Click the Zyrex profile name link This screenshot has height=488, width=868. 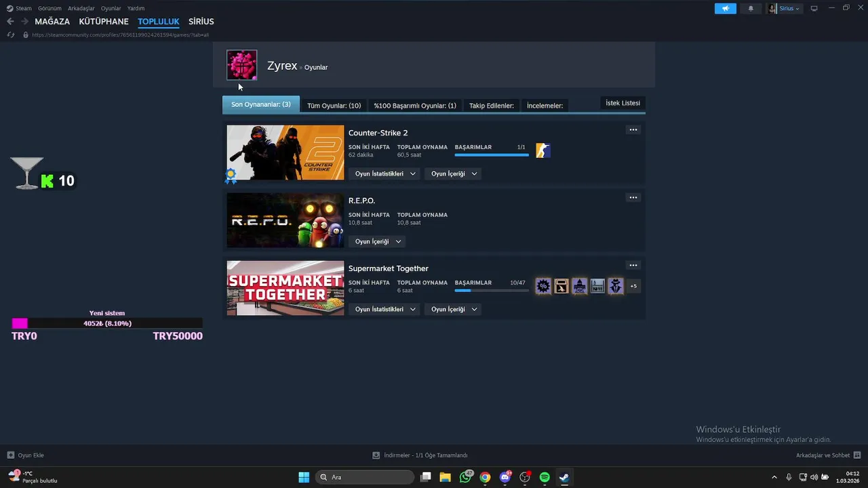pyautogui.click(x=282, y=66)
